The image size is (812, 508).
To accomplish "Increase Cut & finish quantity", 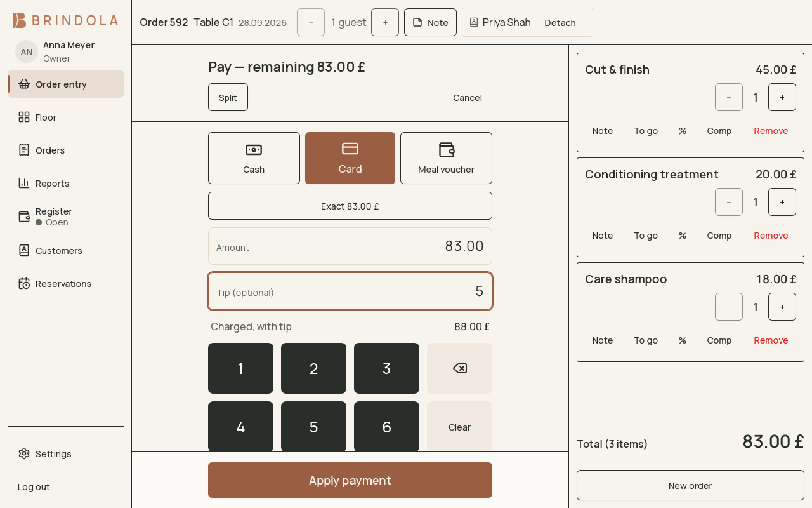I will (782, 97).
